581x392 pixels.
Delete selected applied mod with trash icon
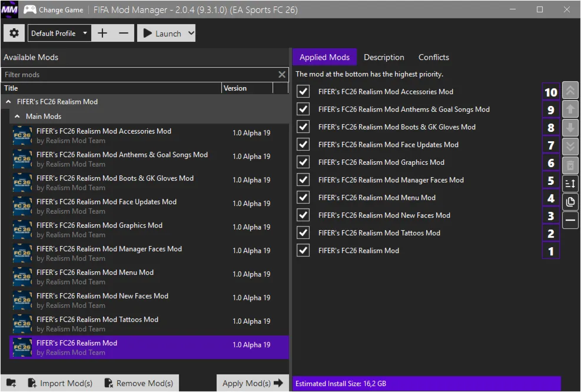pos(570,165)
